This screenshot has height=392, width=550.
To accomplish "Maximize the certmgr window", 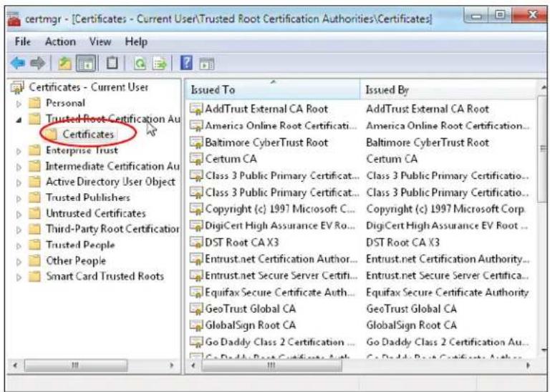I will tap(500, 15).
